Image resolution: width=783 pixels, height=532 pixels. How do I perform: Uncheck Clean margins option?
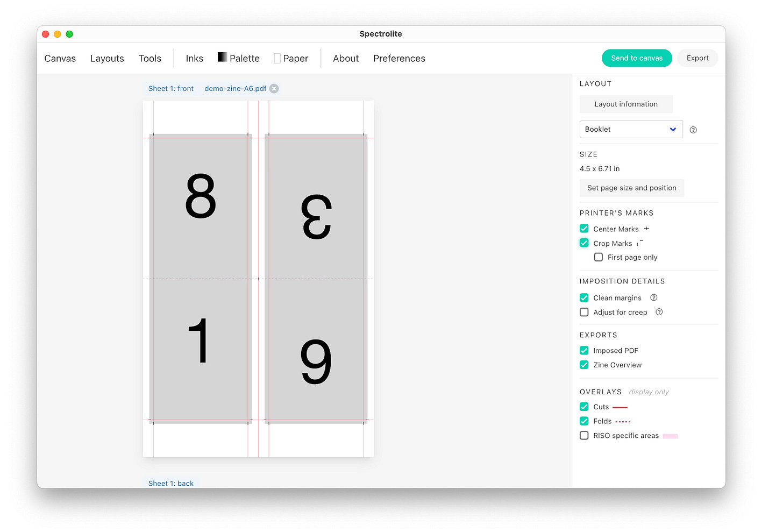coord(584,297)
